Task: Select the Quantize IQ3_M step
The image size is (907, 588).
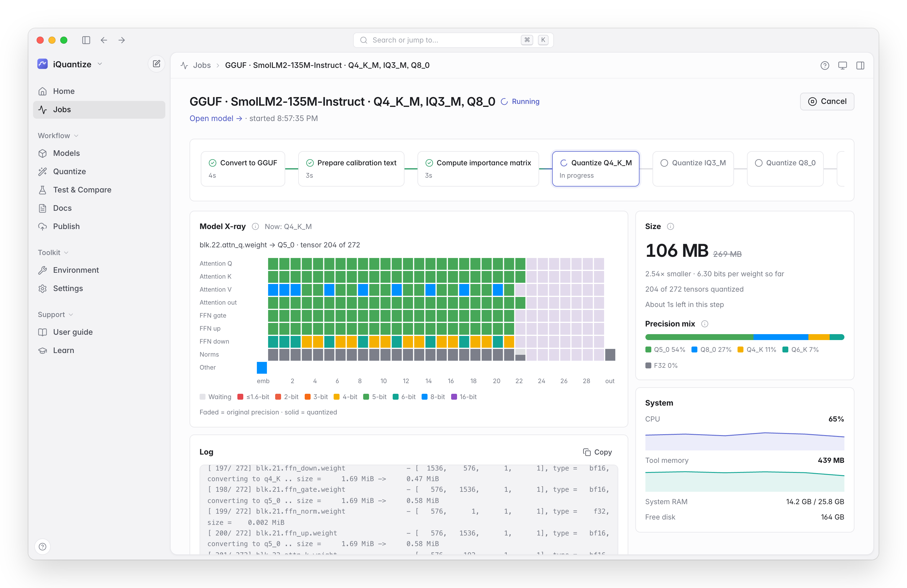Action: 693,169
